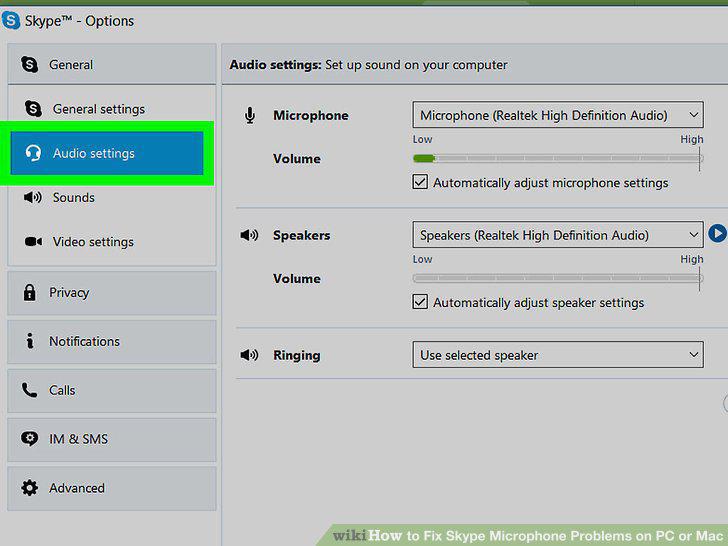Click the microphone icon in audio settings
This screenshot has height=546, width=728.
click(250, 115)
